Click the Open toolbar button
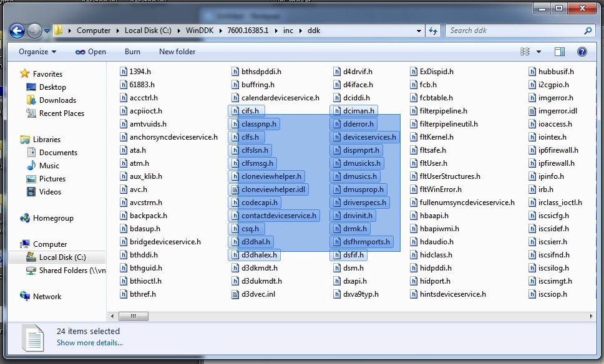The width and height of the screenshot is (604, 364). tap(91, 52)
